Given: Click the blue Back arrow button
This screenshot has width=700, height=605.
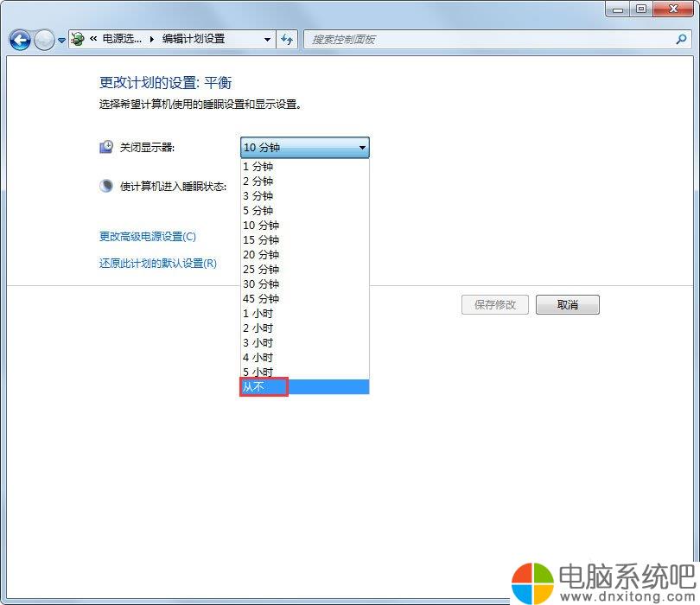Looking at the screenshot, I should pyautogui.click(x=20, y=40).
